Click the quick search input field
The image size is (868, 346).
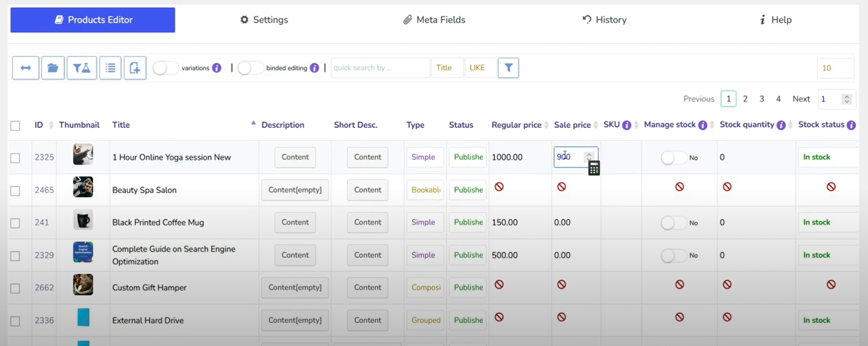pos(380,68)
